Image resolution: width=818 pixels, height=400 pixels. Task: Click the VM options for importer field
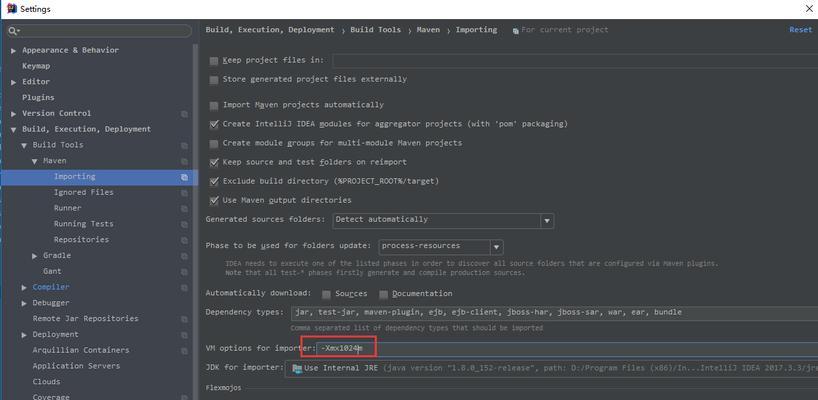pyautogui.click(x=567, y=348)
